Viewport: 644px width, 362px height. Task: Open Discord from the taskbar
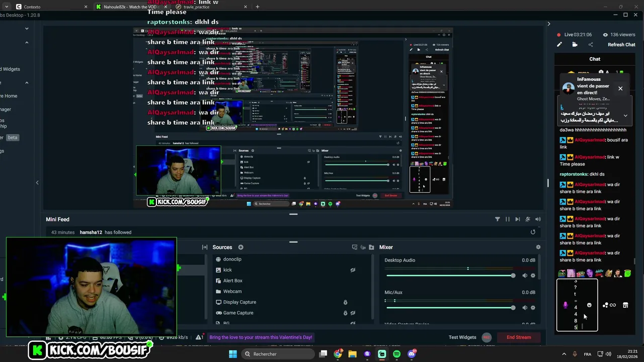point(412,354)
